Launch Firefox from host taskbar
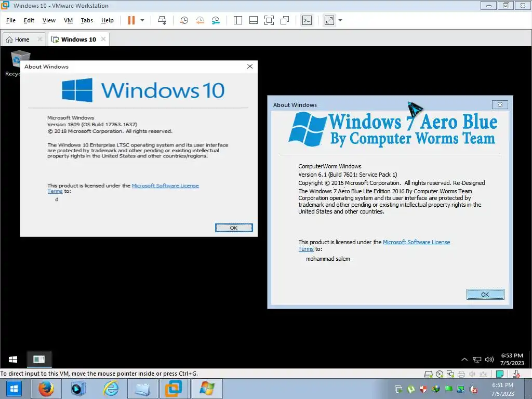This screenshot has width=532, height=399. click(46, 389)
